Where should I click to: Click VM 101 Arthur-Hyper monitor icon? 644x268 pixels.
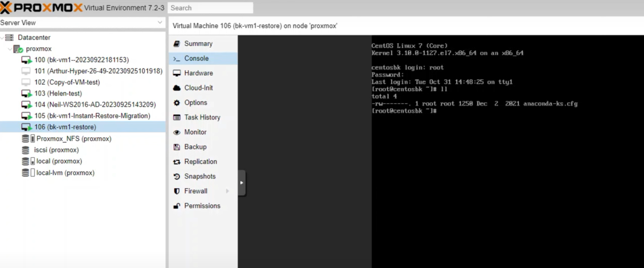(x=26, y=71)
